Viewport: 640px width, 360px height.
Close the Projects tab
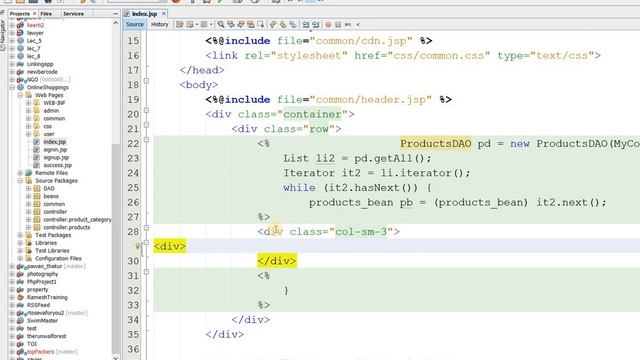[x=34, y=14]
